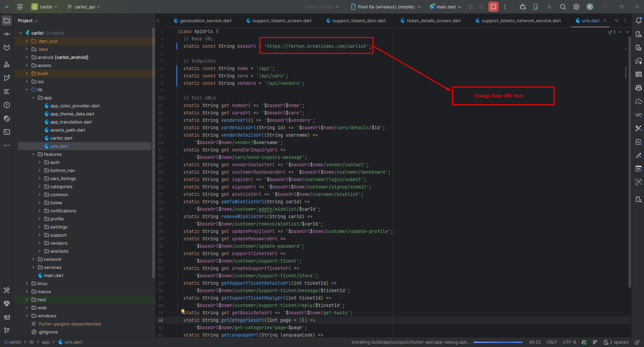This screenshot has height=347, width=644.
Task: Click the Debug bug icon in toolbar
Action: [x=482, y=7]
